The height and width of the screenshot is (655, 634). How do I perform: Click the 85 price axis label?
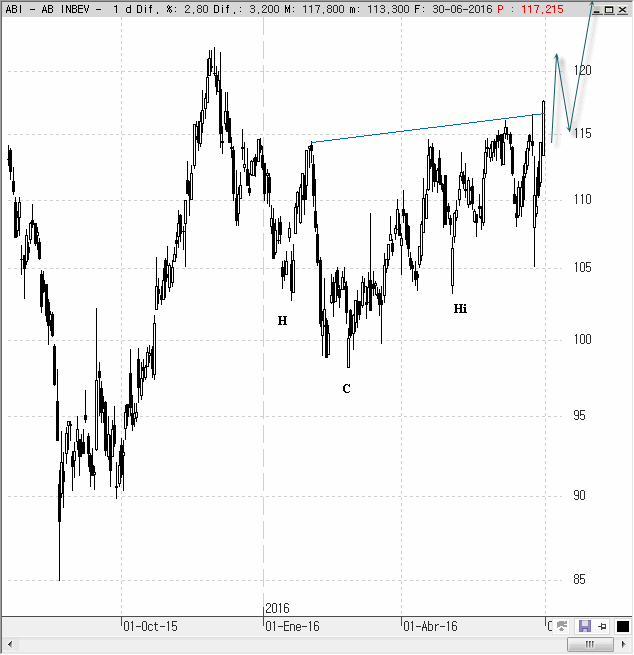click(579, 579)
